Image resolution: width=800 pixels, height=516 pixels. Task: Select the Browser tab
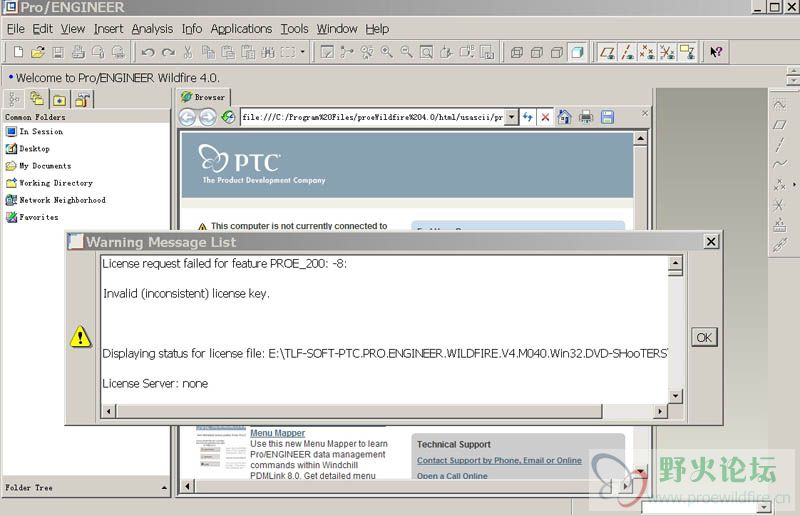[x=204, y=97]
